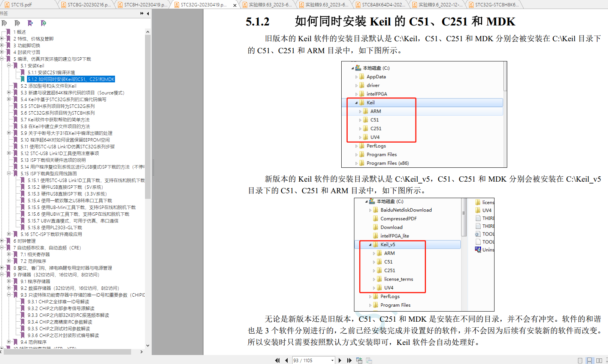
Task: Select bookmark 5.1.2 如何同时安装Keil的C51、C251和MDK
Action: tap(71, 79)
